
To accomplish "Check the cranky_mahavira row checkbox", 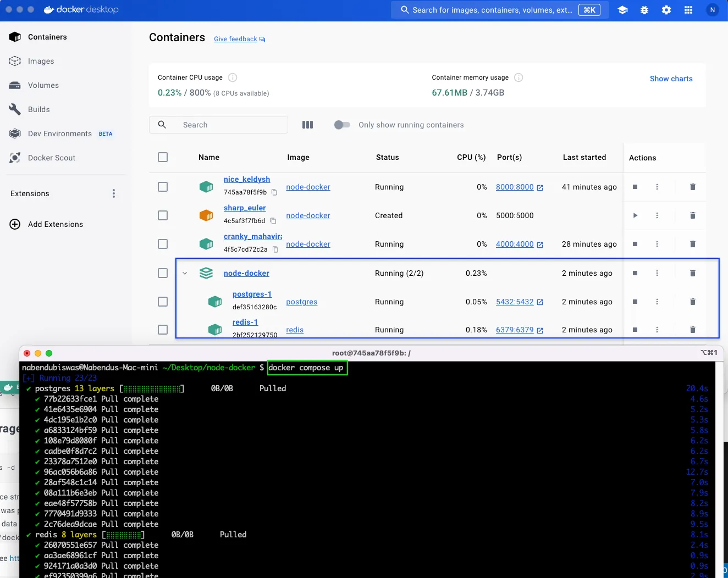I will [163, 244].
